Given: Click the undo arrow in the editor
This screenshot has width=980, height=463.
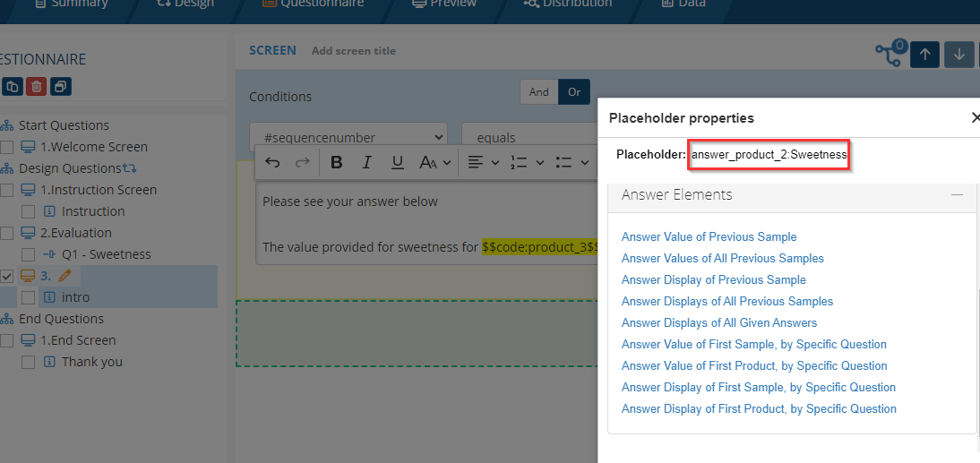Looking at the screenshot, I should [x=273, y=162].
